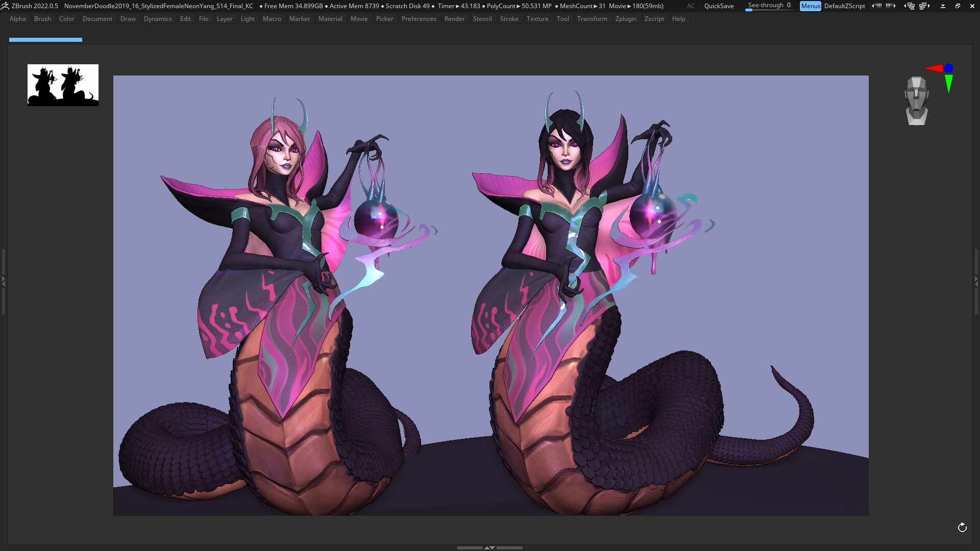
Task: Open the Marker menu
Action: tap(300, 19)
